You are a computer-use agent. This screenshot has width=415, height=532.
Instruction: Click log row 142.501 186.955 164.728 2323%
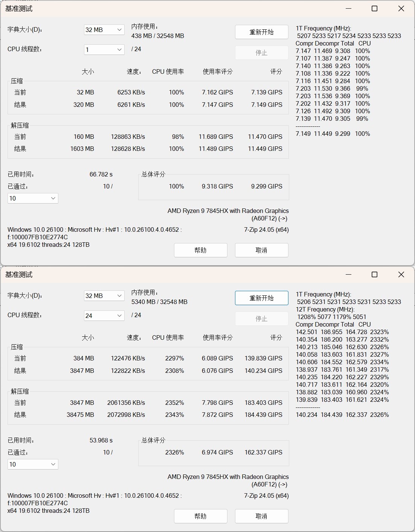[342, 332]
